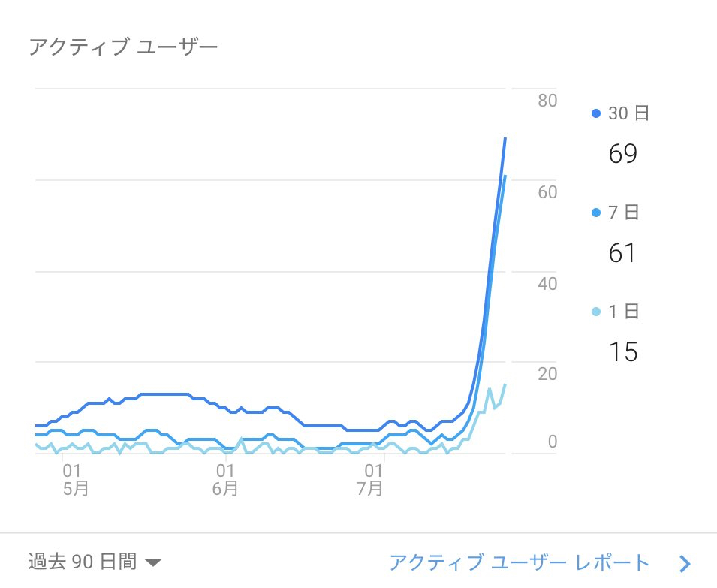Click the 01 6月 x-axis date label
717x588 pixels.
(225, 480)
